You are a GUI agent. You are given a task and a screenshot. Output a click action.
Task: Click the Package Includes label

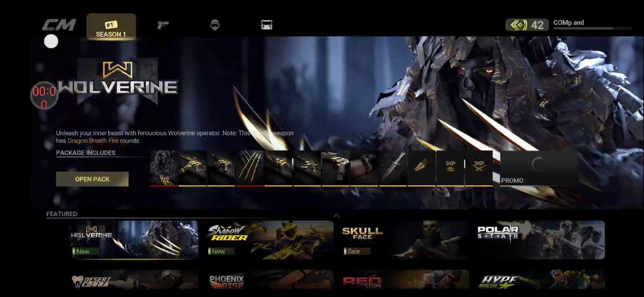coord(86,153)
